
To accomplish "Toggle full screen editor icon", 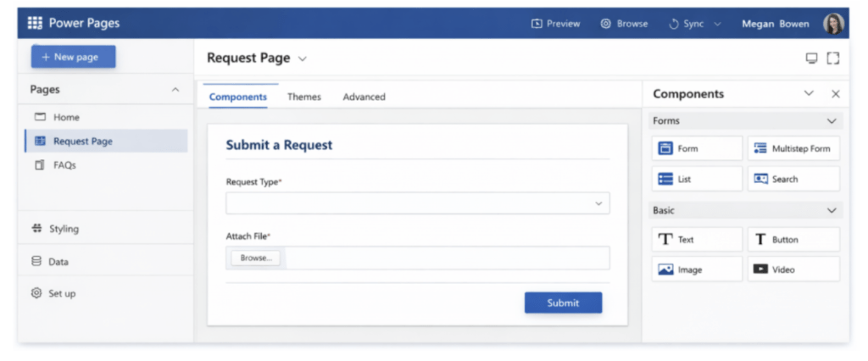I will [833, 58].
